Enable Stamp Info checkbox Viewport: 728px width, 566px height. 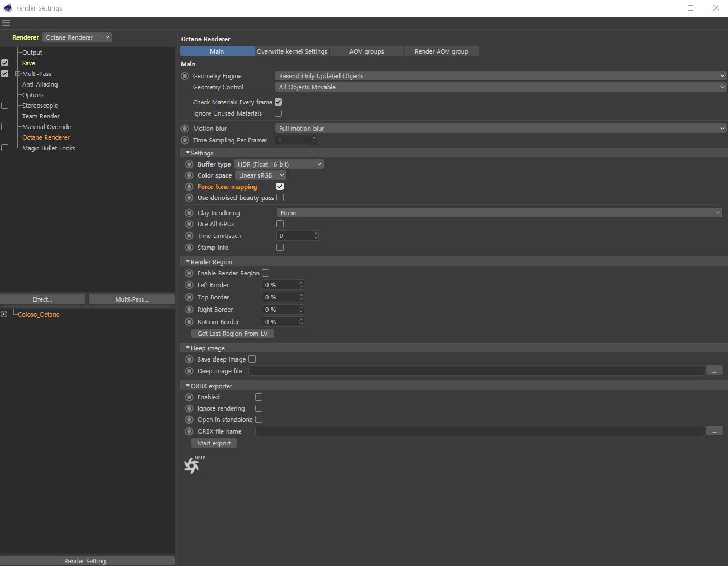[x=280, y=248]
